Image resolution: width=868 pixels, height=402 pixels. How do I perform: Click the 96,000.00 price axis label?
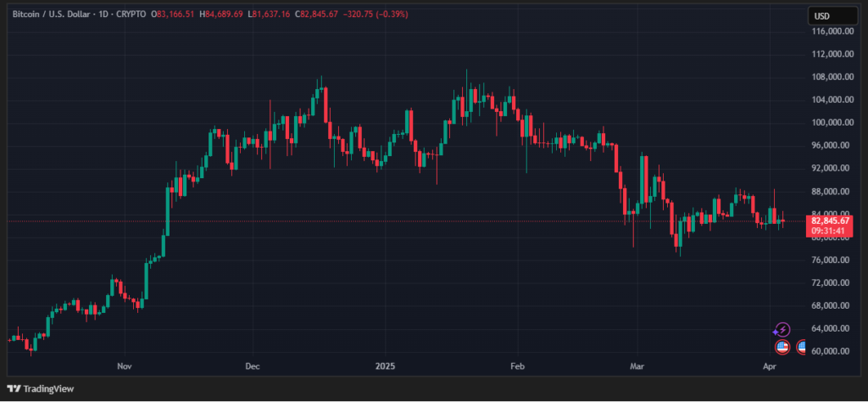coord(832,146)
